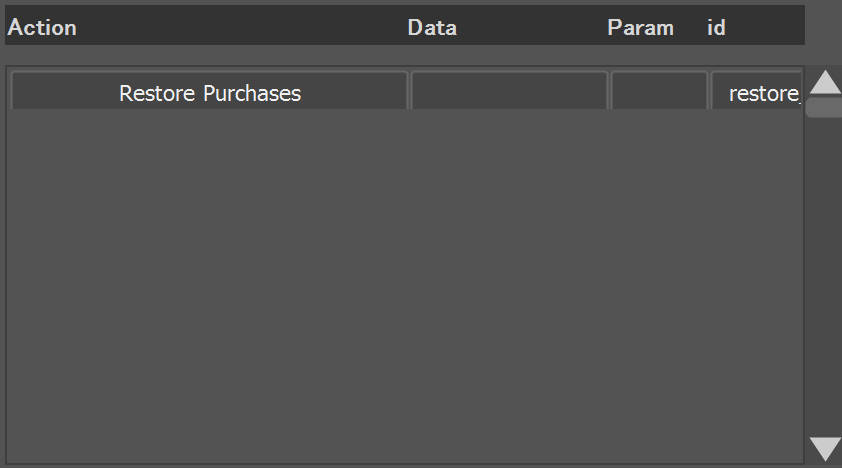Click blank header space between Action and Data

(x=242, y=26)
